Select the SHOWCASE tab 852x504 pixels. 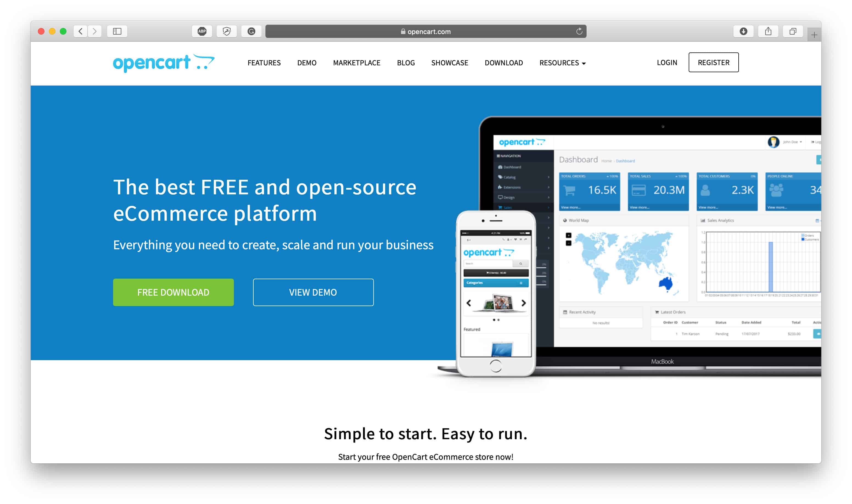450,62
